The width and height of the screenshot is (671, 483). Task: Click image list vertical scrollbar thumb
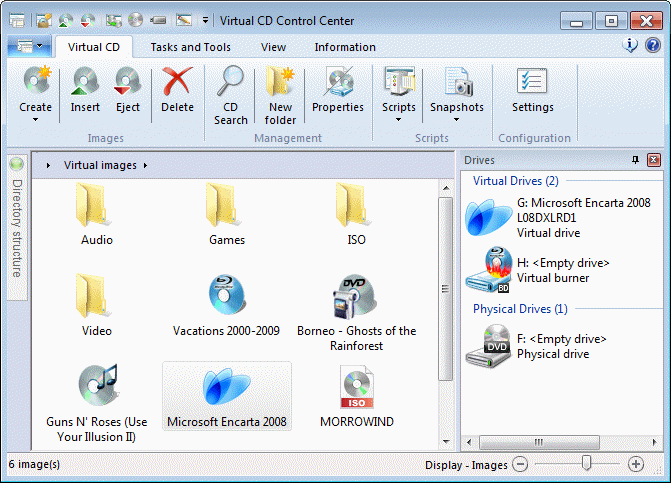pos(445,289)
